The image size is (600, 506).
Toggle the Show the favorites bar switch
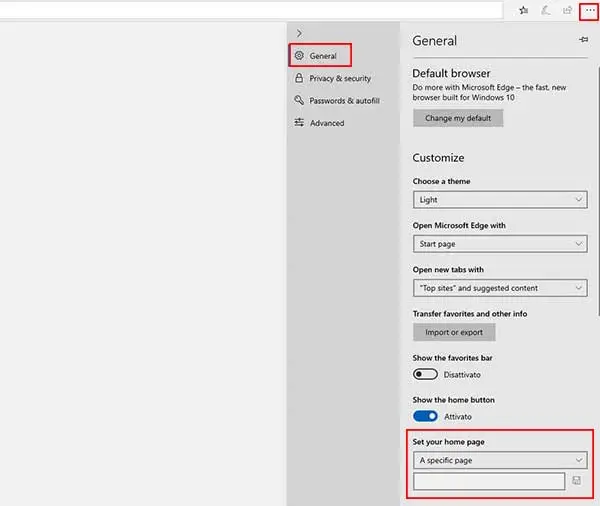425,374
